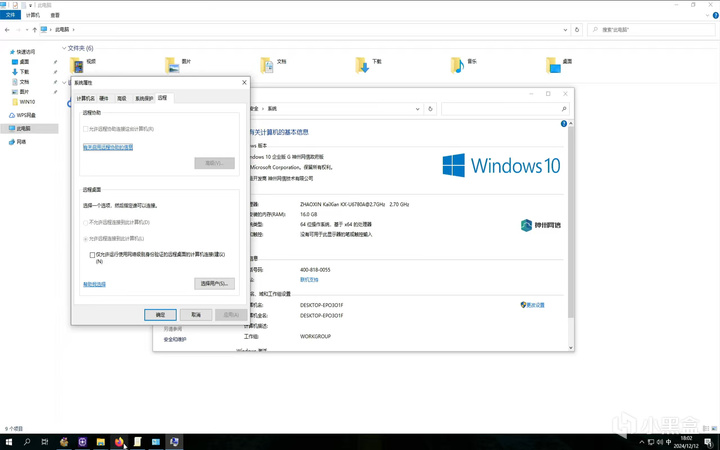Select 允许远程连接到此计算机 radio button
This screenshot has height=450, width=720.
[85, 239]
